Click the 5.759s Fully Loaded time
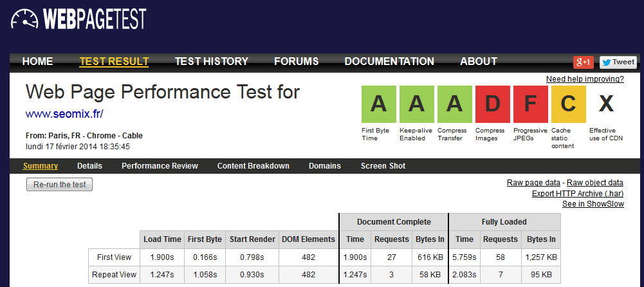This screenshot has width=644, height=287. [x=464, y=257]
